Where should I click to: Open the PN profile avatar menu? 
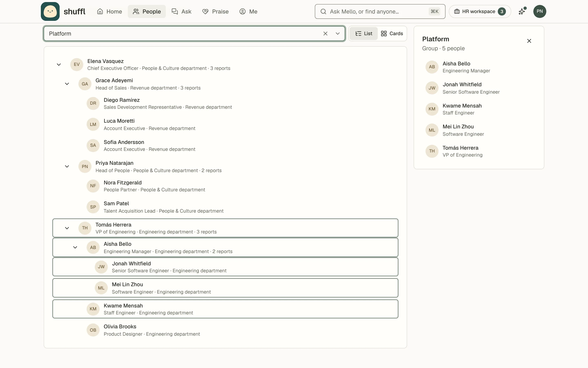(x=540, y=11)
